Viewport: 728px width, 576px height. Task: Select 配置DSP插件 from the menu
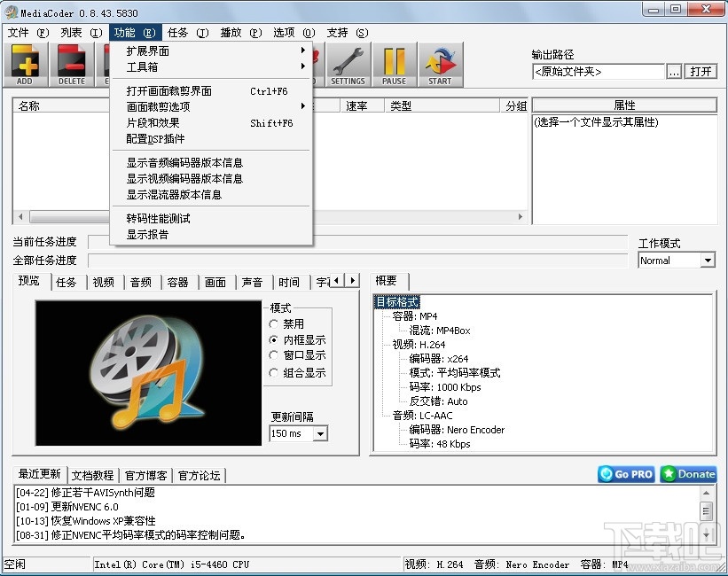pos(153,140)
